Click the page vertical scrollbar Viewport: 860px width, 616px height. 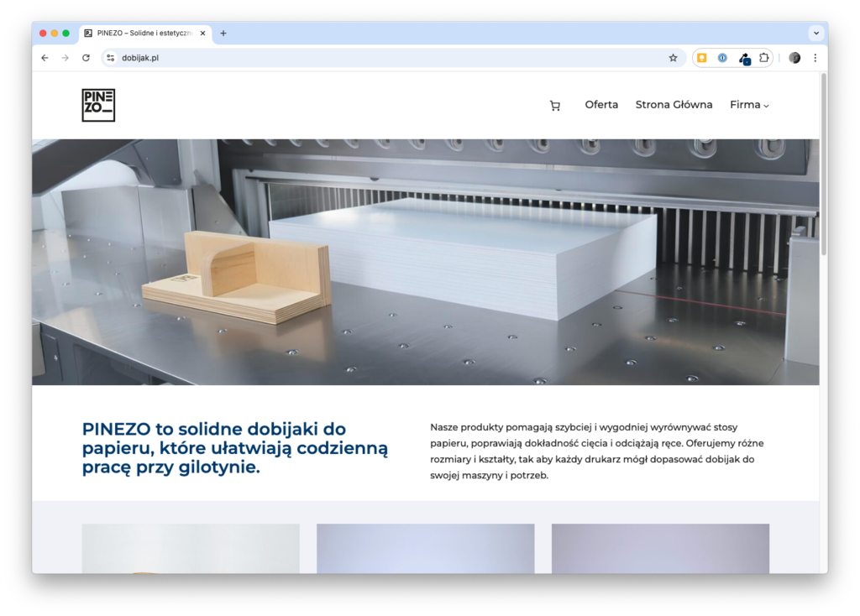click(823, 168)
